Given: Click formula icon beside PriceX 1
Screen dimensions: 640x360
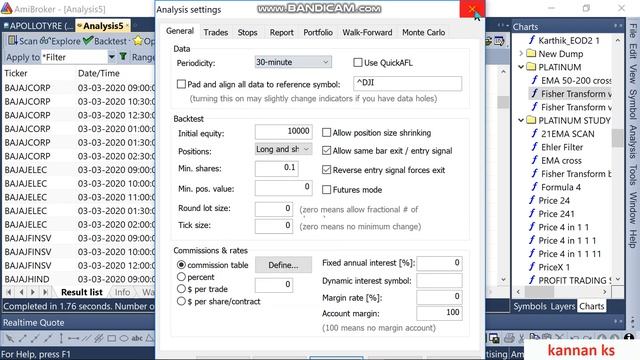Looking at the screenshot, I should pyautogui.click(x=532, y=267).
